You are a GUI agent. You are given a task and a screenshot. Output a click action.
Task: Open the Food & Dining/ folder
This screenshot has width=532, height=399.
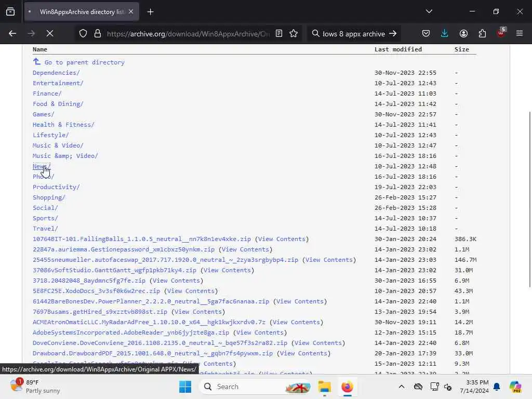58,104
